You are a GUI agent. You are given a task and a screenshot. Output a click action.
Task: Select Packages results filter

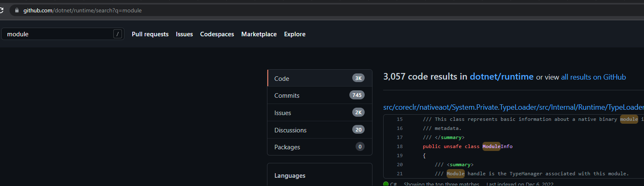click(x=320, y=147)
